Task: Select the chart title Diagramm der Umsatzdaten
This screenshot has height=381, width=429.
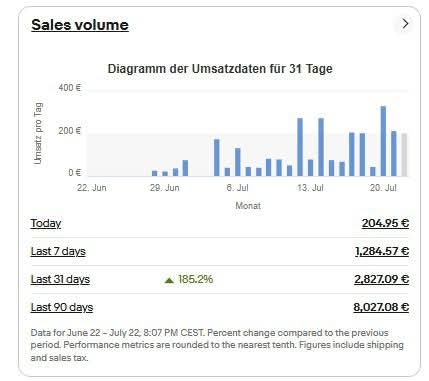Action: pos(220,69)
